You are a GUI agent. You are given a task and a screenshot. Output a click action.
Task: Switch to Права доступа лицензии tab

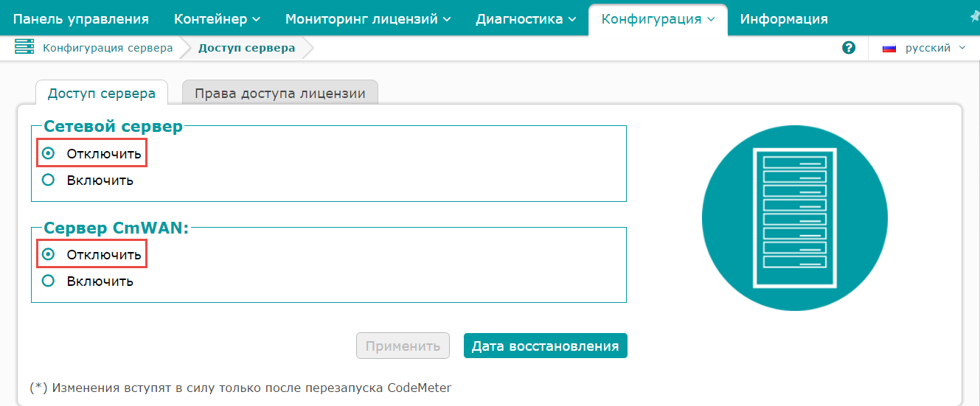279,94
